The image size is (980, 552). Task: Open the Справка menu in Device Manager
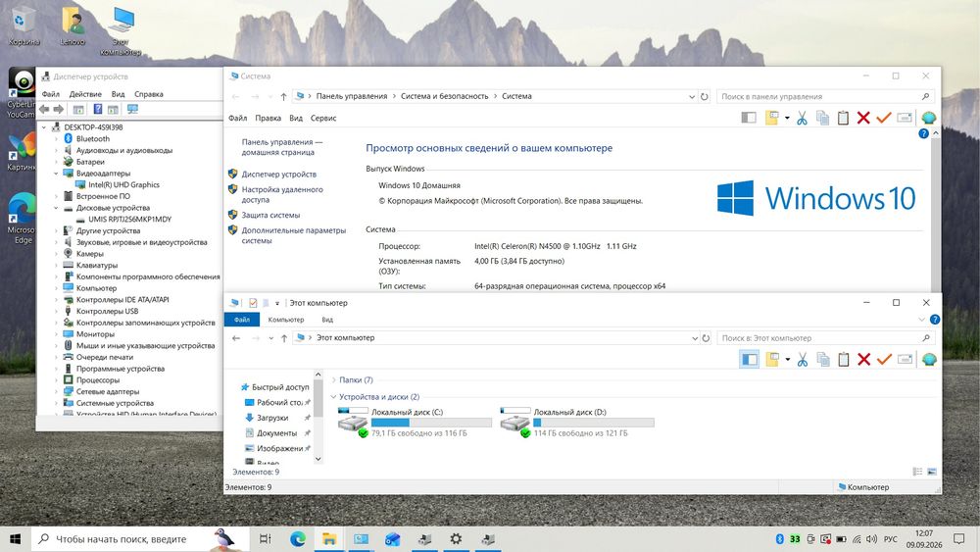pyautogui.click(x=149, y=94)
